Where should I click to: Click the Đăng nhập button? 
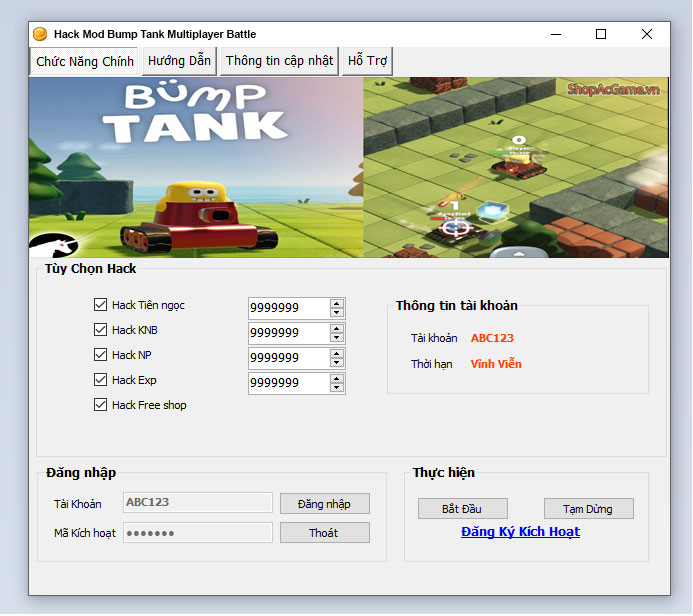point(325,504)
